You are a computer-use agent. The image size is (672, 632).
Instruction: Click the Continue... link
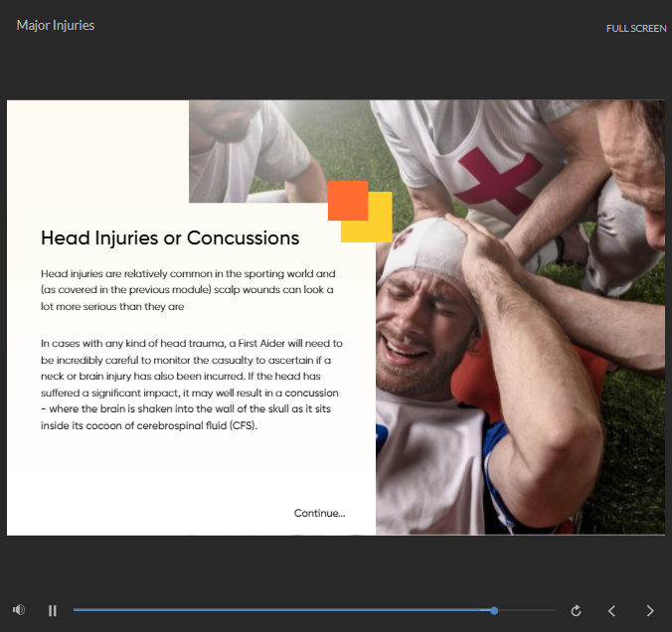[319, 513]
